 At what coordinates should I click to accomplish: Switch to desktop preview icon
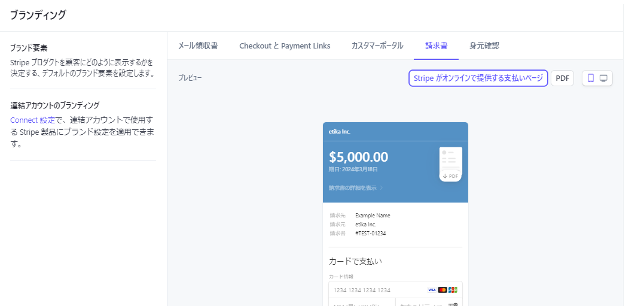pyautogui.click(x=603, y=78)
